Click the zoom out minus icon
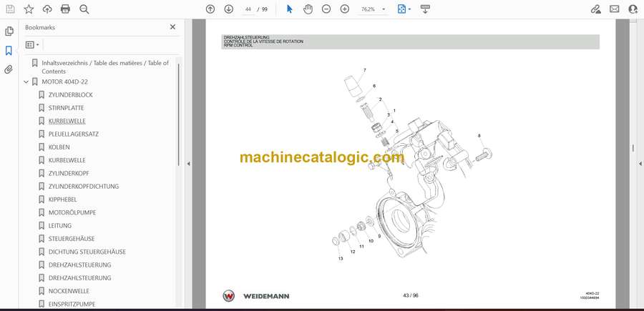The image size is (644, 311). pos(326,9)
